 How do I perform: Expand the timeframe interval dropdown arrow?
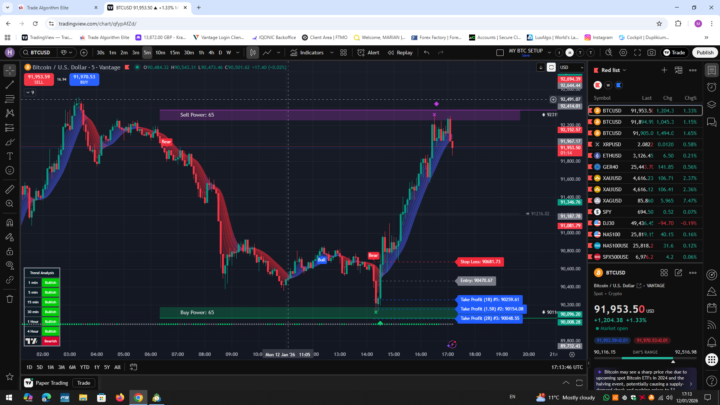point(237,53)
